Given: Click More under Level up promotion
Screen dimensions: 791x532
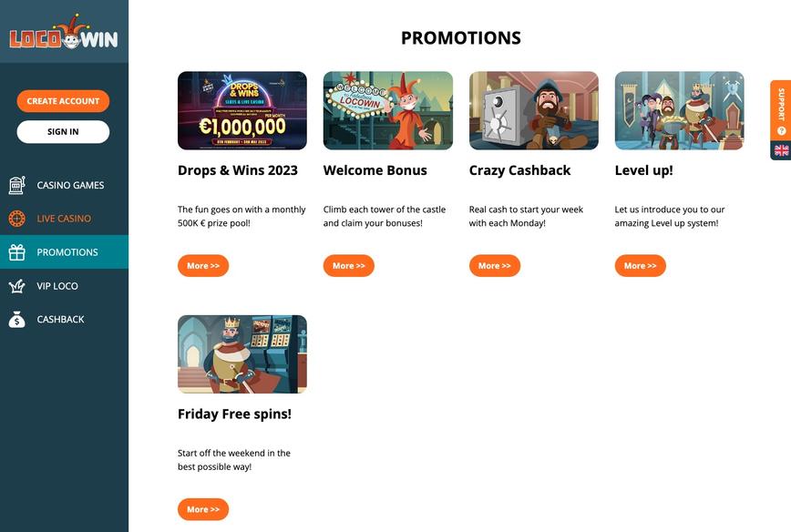Looking at the screenshot, I should tap(640, 265).
